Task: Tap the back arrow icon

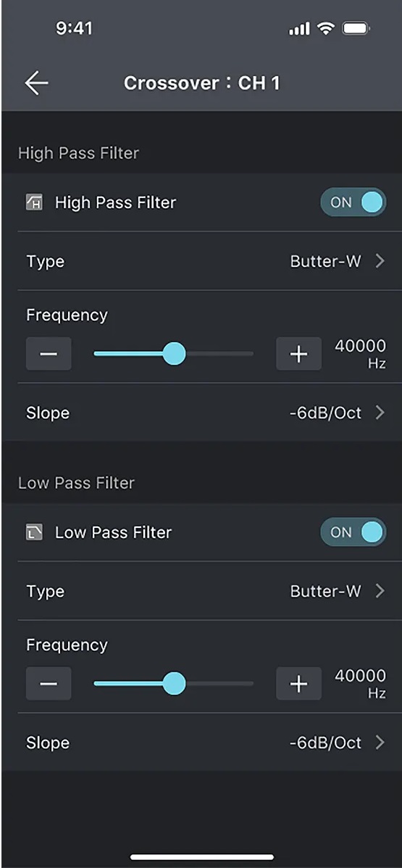Action: coord(36,83)
